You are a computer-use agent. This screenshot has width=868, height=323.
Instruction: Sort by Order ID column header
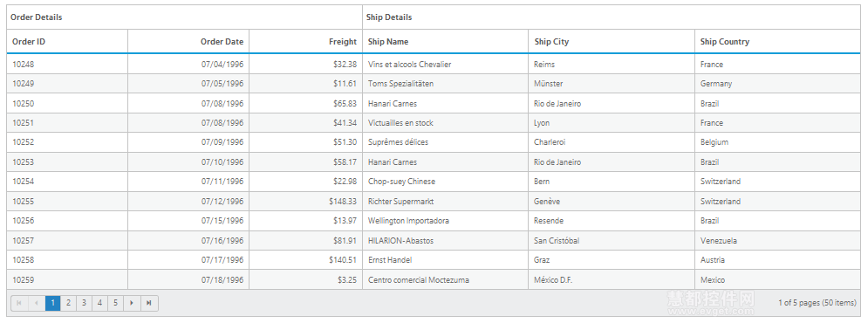pos(67,42)
